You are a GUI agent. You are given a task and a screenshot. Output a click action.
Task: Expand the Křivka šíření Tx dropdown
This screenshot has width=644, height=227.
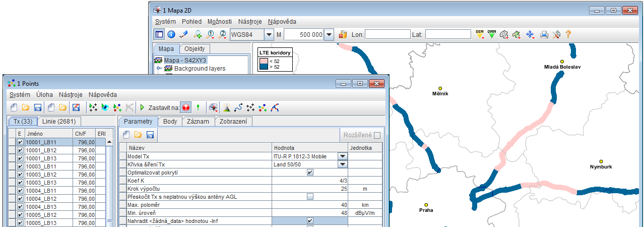[343, 164]
